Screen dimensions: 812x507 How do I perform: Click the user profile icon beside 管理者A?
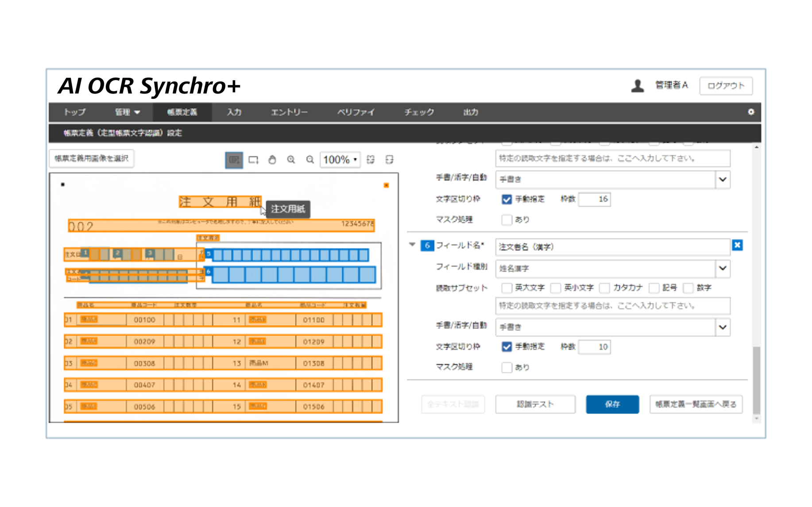pos(637,85)
